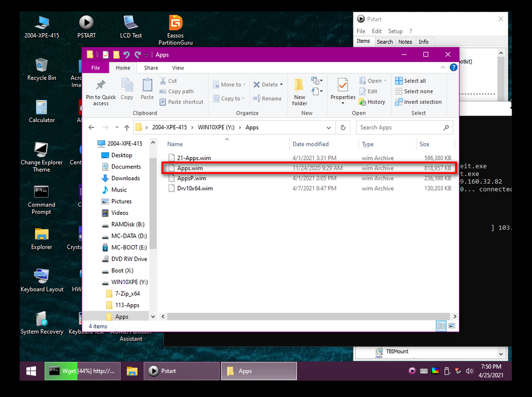Open Keyboard Layout desktop icon

[x=42, y=280]
